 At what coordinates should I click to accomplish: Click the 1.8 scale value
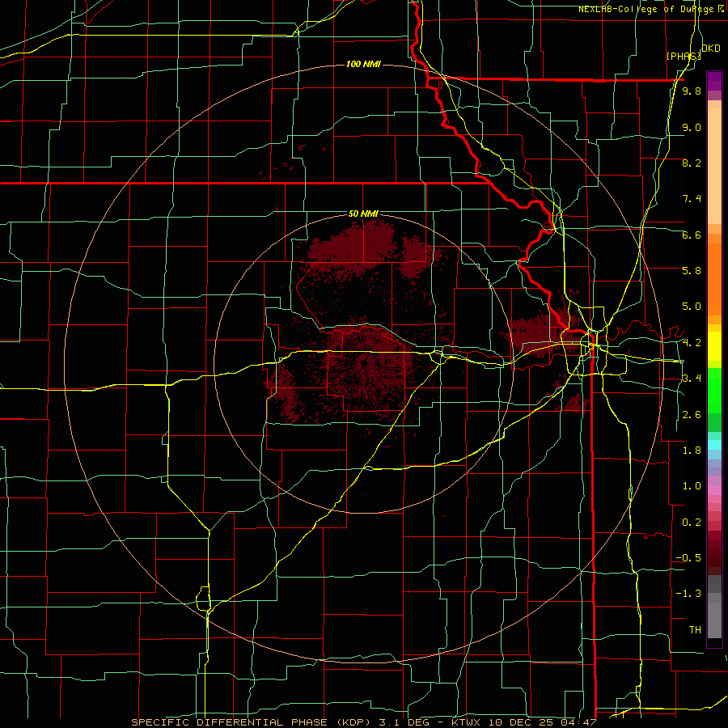[x=692, y=451]
